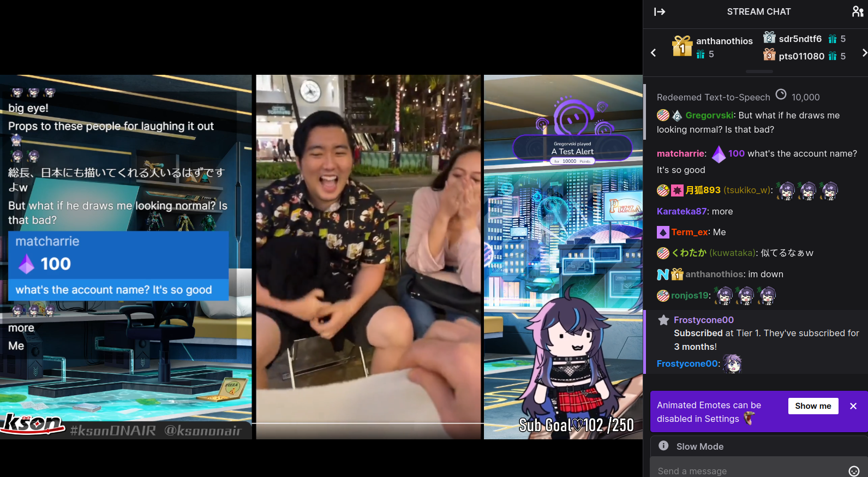
Task: Click the 100 bits cheer icon in chat
Action: point(719,154)
